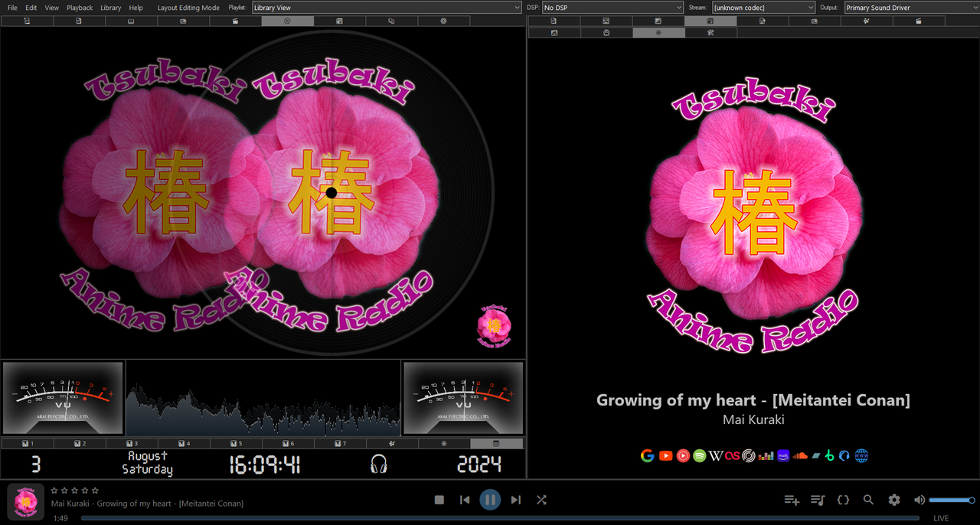Open the Bandcamp icon
This screenshot has height=525, width=980.
coord(815,456)
